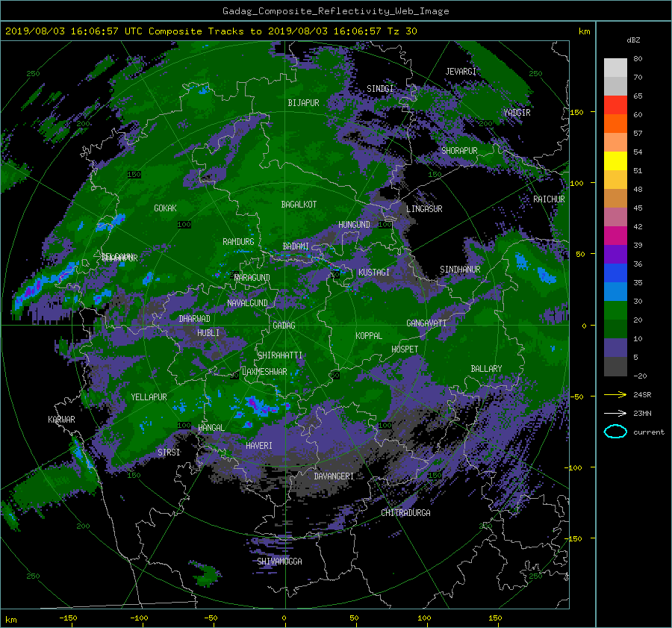
Task: Click the cyan 'current' ellipse legend icon
Action: pos(615,432)
